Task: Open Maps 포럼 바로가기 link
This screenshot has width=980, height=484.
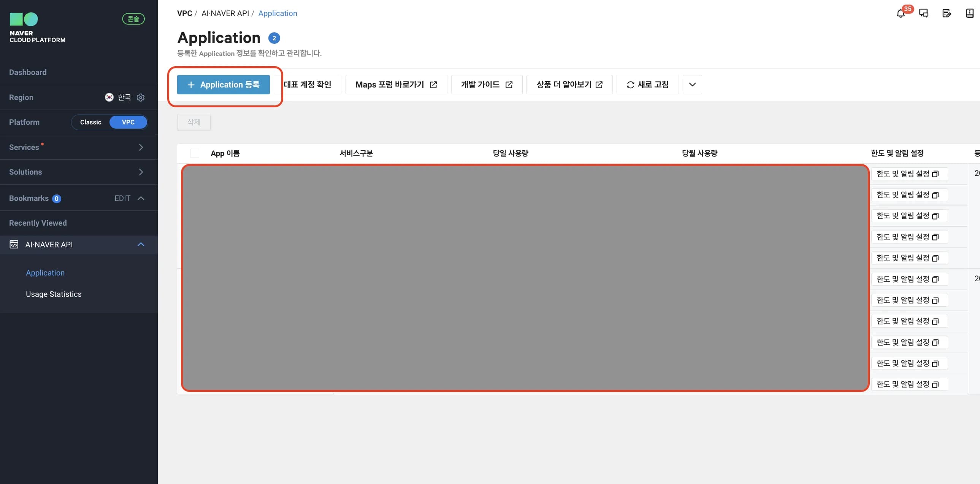Action: [x=396, y=84]
